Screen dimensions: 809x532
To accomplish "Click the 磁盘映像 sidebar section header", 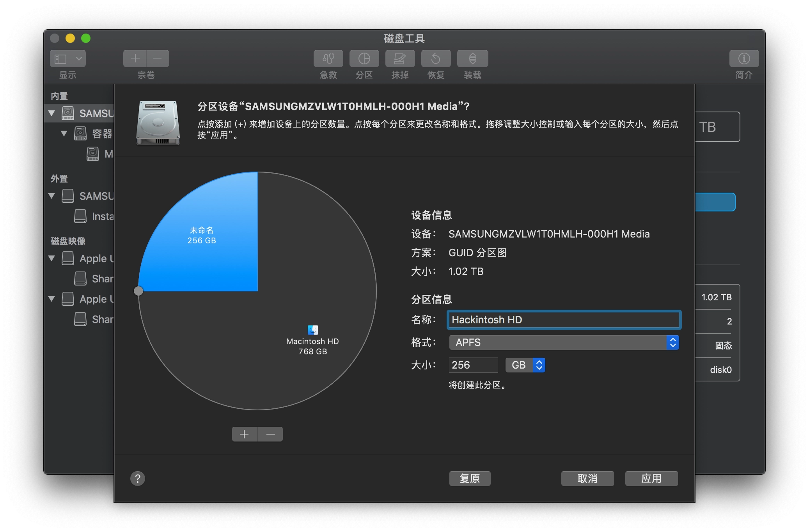I will (x=68, y=241).
